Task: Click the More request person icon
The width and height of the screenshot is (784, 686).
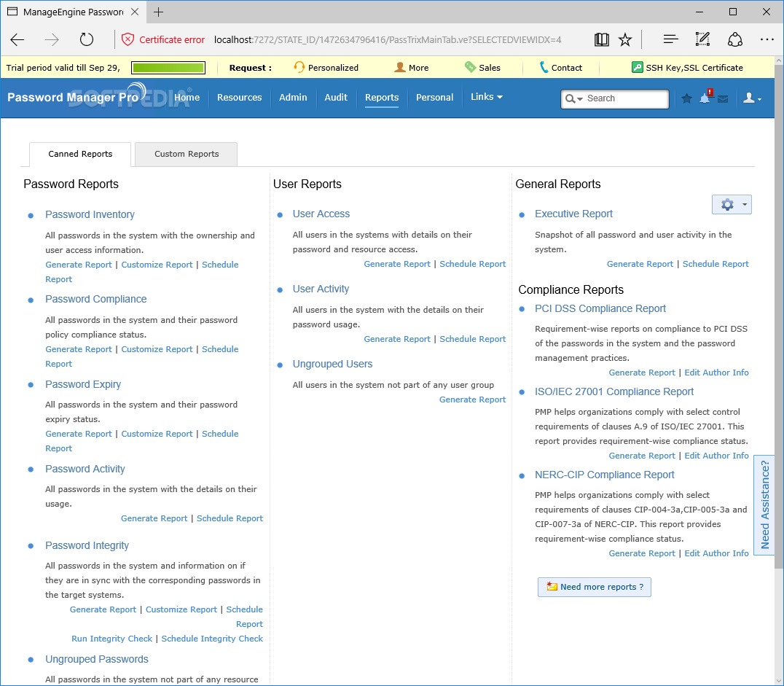Action: tap(399, 67)
